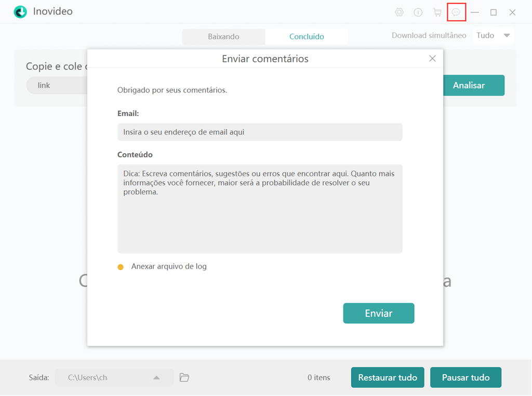The width and height of the screenshot is (532, 396).
Task: Close the Enviar comentários dialog
Action: click(432, 58)
